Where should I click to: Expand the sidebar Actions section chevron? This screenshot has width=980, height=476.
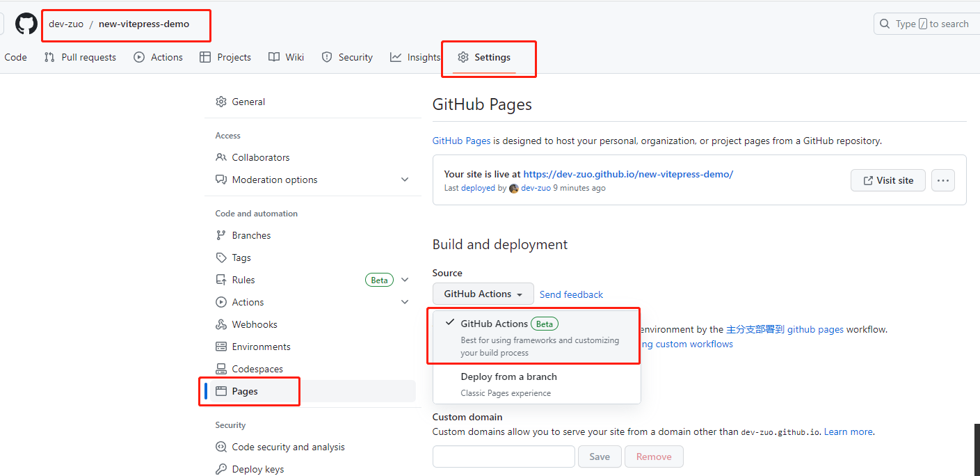[405, 302]
